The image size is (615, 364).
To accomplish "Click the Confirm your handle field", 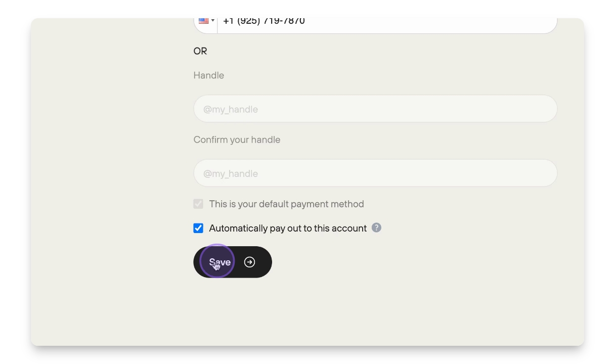I will coord(375,173).
